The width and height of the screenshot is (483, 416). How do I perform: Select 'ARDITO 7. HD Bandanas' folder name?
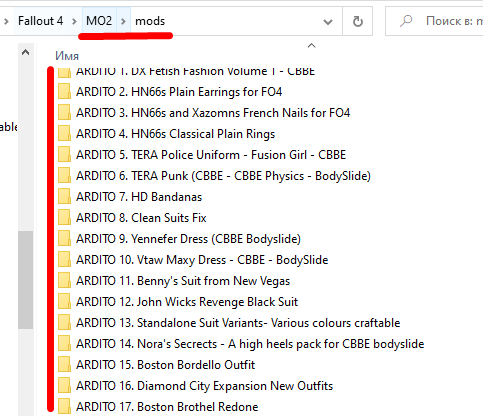(139, 197)
